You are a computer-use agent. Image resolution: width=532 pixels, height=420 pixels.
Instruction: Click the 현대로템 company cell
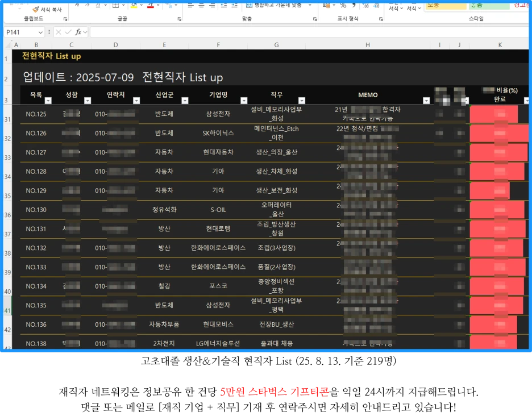(x=218, y=229)
